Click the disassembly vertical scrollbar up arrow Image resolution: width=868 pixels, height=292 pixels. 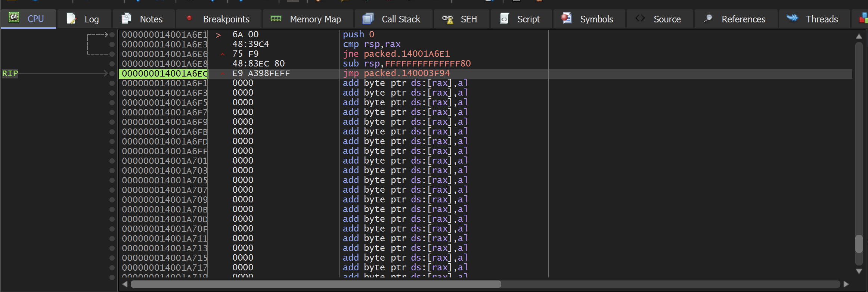click(859, 36)
